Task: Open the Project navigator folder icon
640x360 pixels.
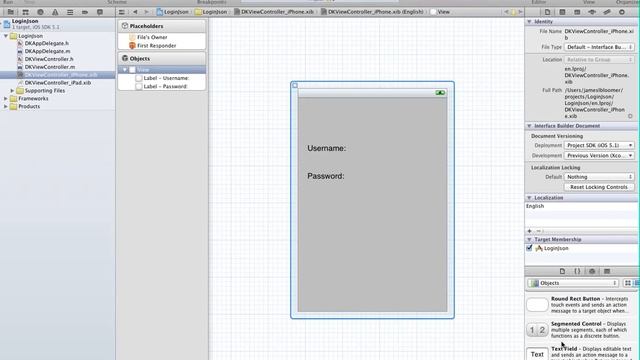Action: click(11, 12)
